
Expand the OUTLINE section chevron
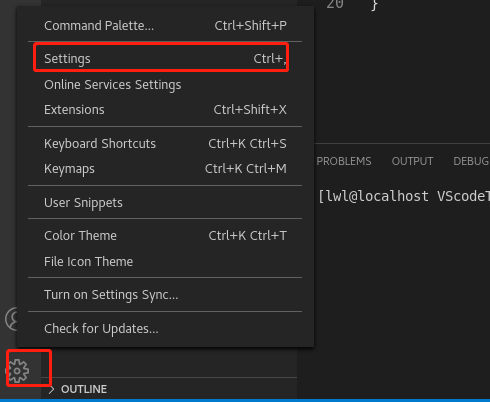point(51,389)
